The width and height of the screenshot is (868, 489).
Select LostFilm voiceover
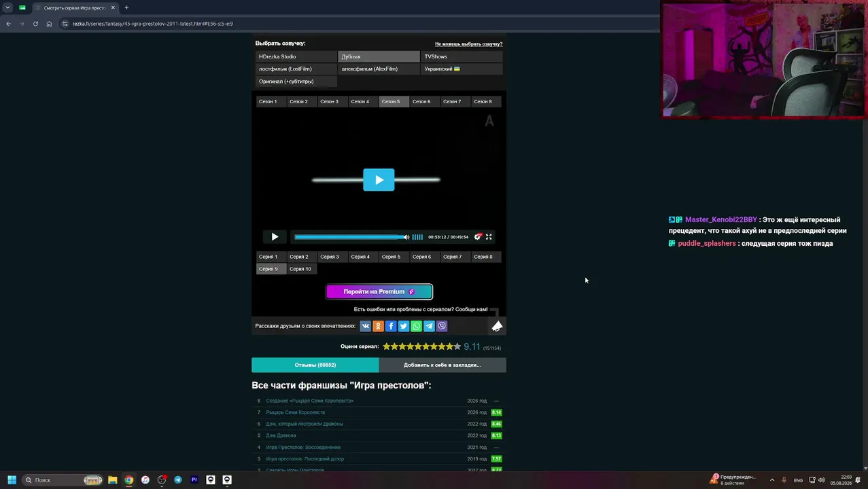pos(296,69)
